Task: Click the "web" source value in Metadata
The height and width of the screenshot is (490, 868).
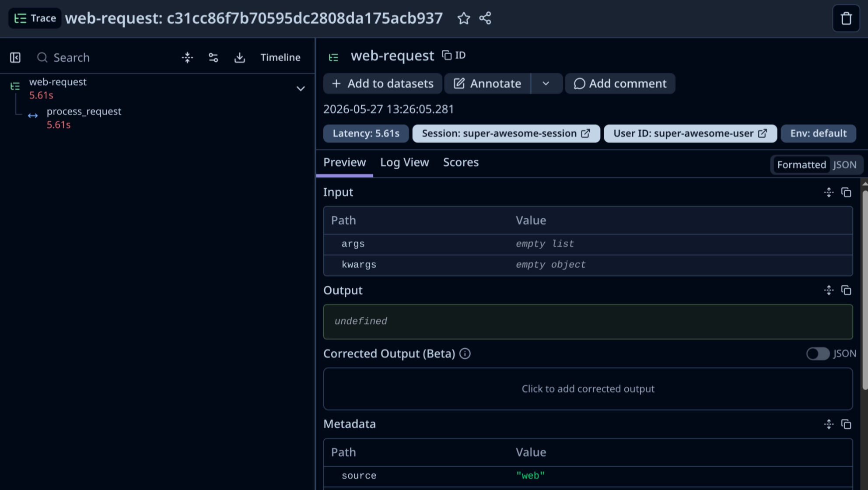Action: 530,476
